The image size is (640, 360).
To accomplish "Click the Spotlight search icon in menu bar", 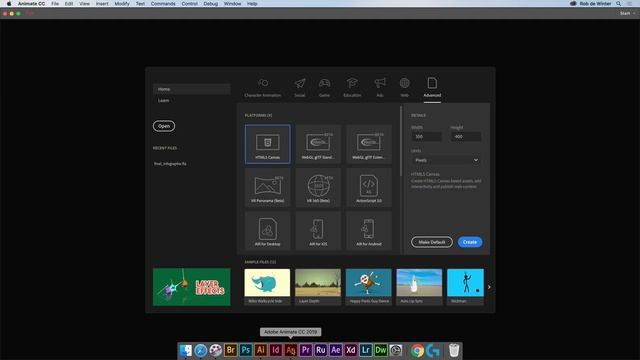I will pyautogui.click(x=619, y=4).
